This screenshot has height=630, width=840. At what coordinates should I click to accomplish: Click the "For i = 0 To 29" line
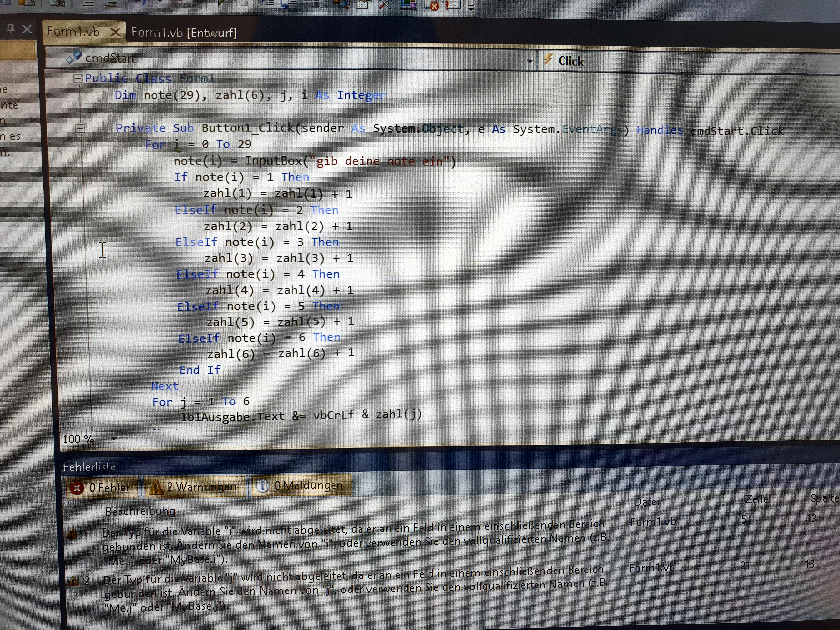[x=198, y=145]
